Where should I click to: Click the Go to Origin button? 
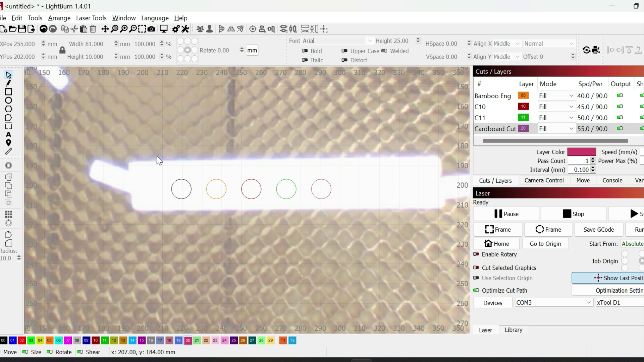coord(545,244)
